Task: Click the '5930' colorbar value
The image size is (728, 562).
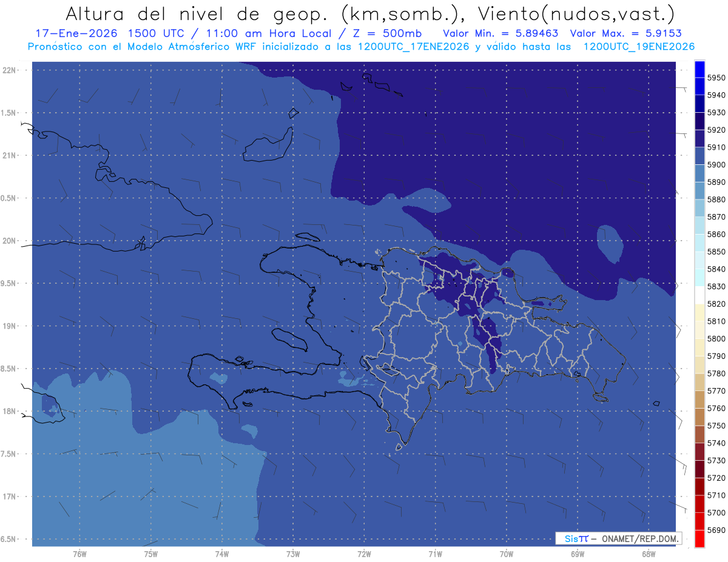Action: [716, 113]
